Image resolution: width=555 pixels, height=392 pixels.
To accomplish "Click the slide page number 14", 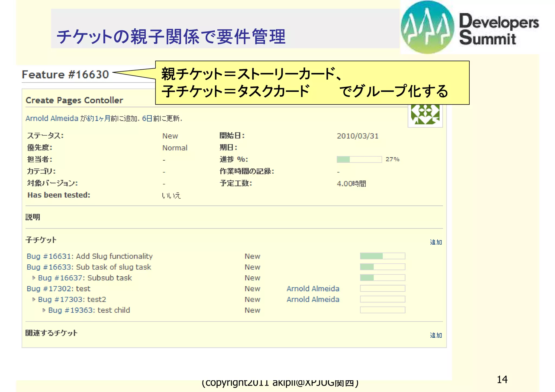I will 502,380.
